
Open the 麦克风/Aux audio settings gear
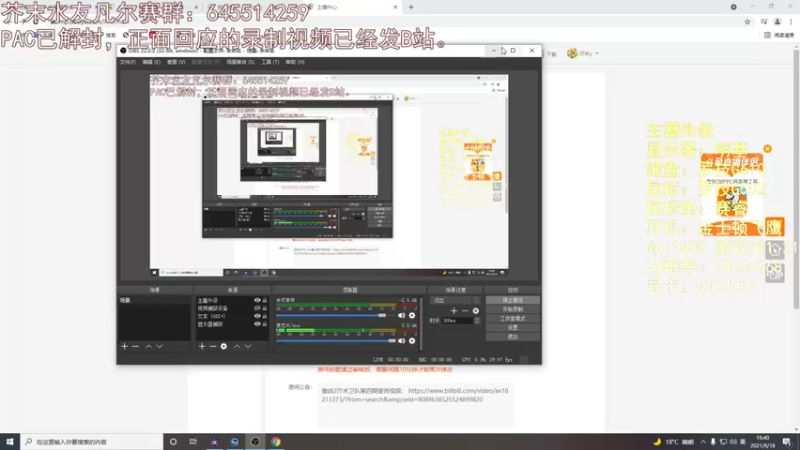[x=412, y=341]
